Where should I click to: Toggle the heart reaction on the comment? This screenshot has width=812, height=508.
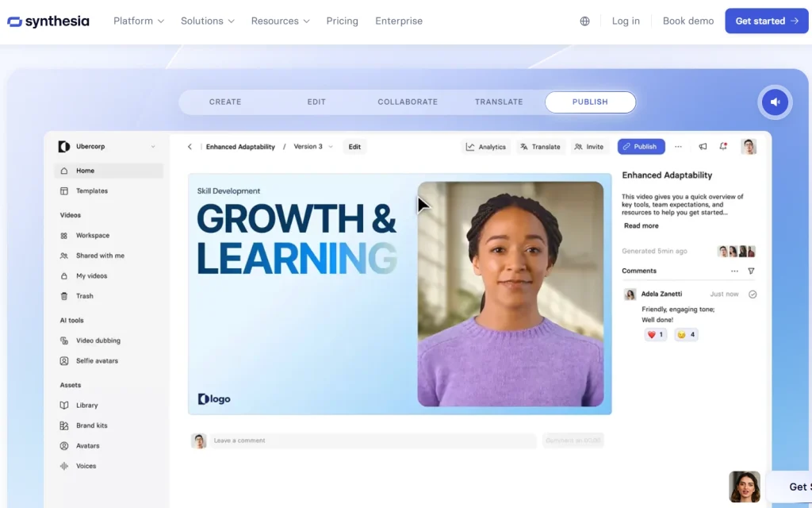point(655,335)
